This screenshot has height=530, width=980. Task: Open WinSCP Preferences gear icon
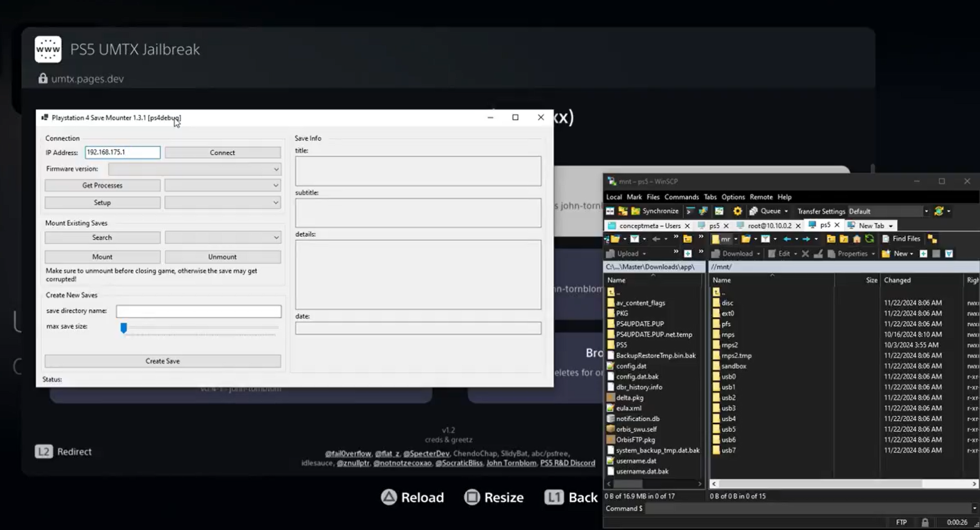click(x=737, y=211)
